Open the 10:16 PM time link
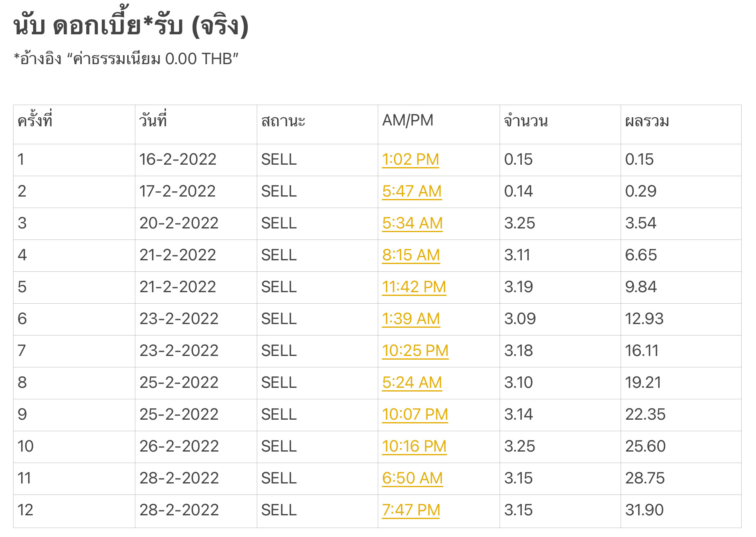 click(x=414, y=446)
